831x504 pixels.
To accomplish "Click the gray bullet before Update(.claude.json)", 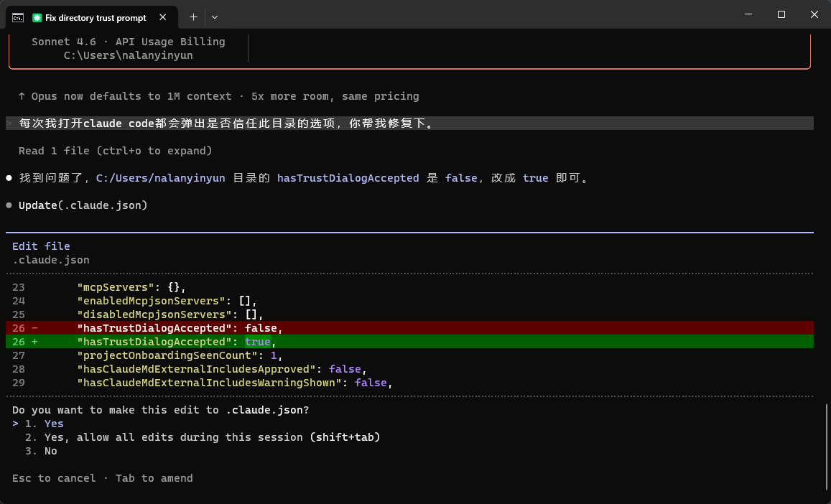I will tap(9, 205).
